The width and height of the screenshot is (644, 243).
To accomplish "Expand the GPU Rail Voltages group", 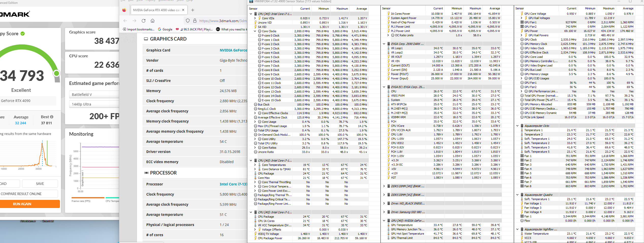I will 522,18.
